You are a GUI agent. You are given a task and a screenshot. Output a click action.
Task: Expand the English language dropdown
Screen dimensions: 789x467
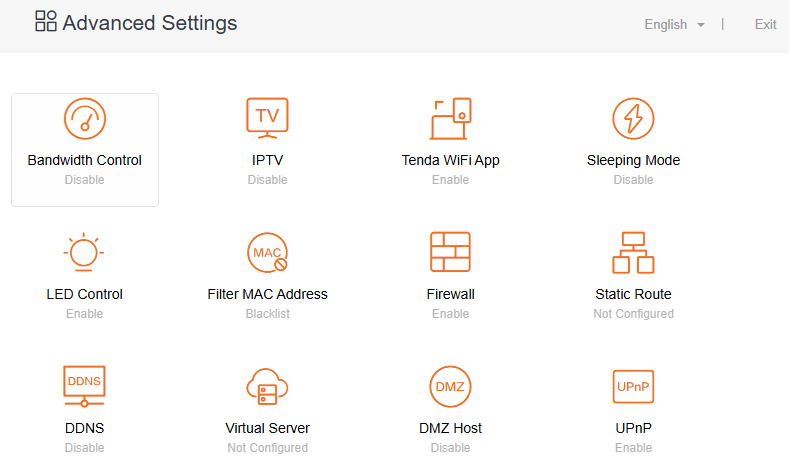[666, 24]
